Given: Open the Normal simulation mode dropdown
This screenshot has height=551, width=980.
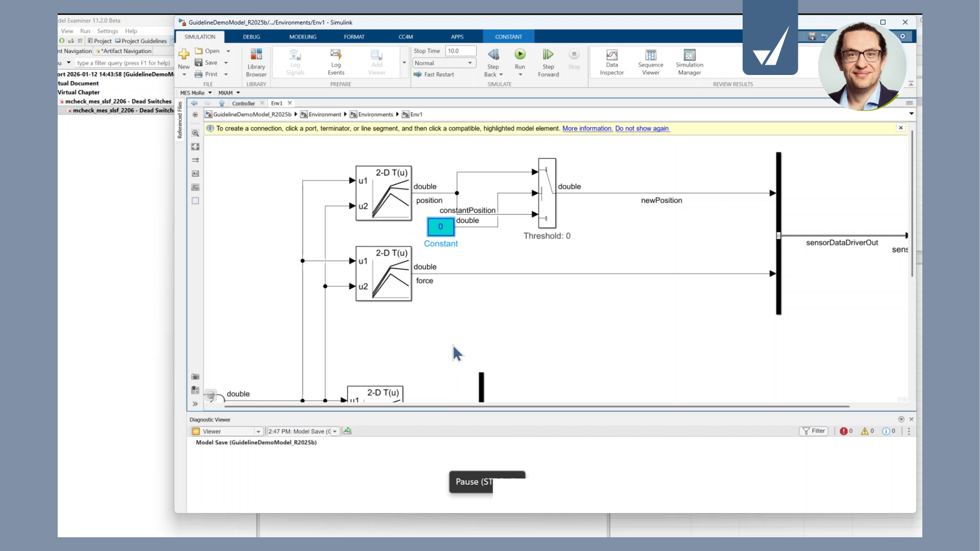Looking at the screenshot, I should (x=444, y=63).
